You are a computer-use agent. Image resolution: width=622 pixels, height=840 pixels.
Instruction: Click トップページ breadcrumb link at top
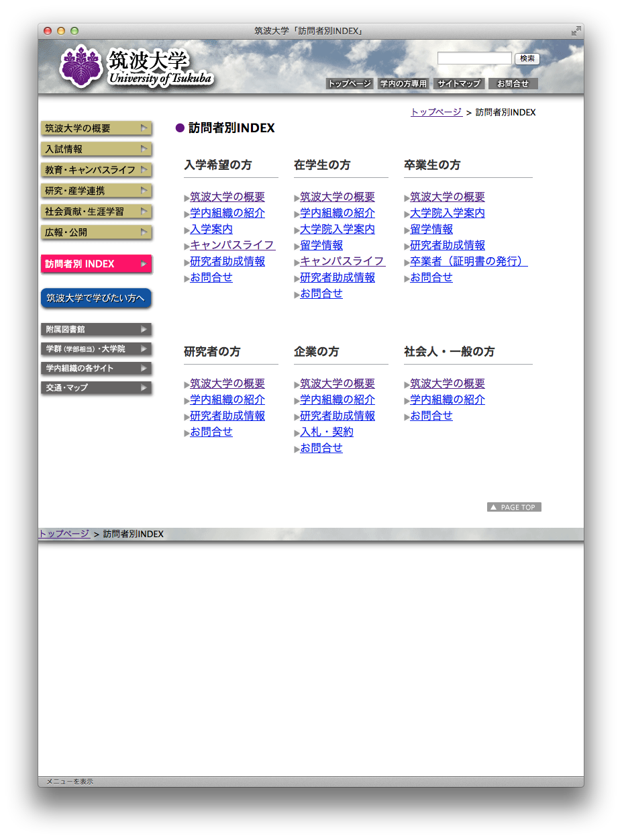(x=436, y=112)
